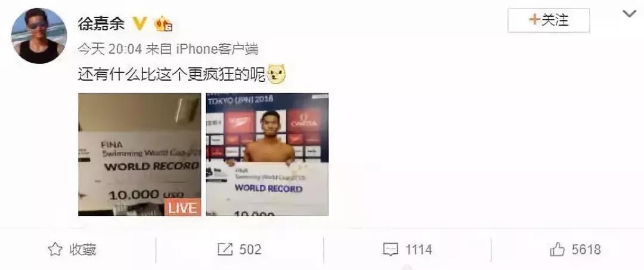The image size is (644, 270).
Task: Click the doge emoji in post text
Action: (x=277, y=75)
